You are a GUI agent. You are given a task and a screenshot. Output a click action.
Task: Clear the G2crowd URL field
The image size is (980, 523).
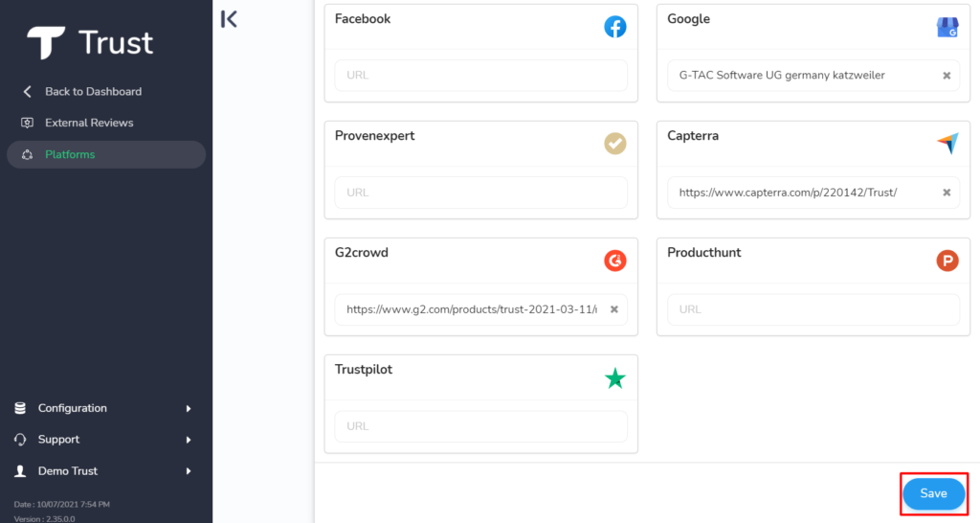point(614,309)
